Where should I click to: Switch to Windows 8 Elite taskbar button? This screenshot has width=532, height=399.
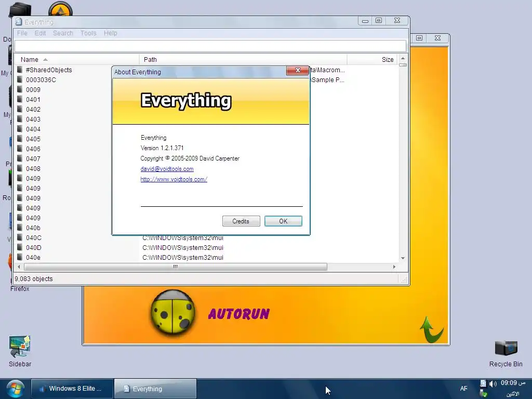coord(72,389)
